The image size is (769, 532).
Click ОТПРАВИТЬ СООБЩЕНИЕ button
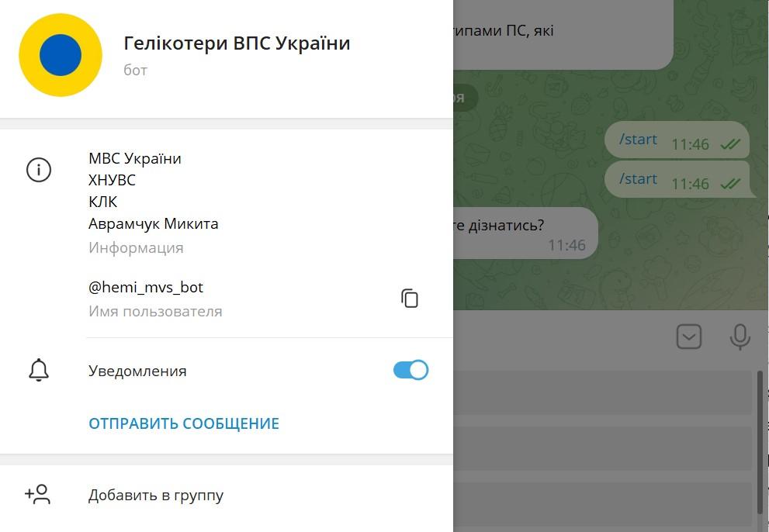pos(184,423)
